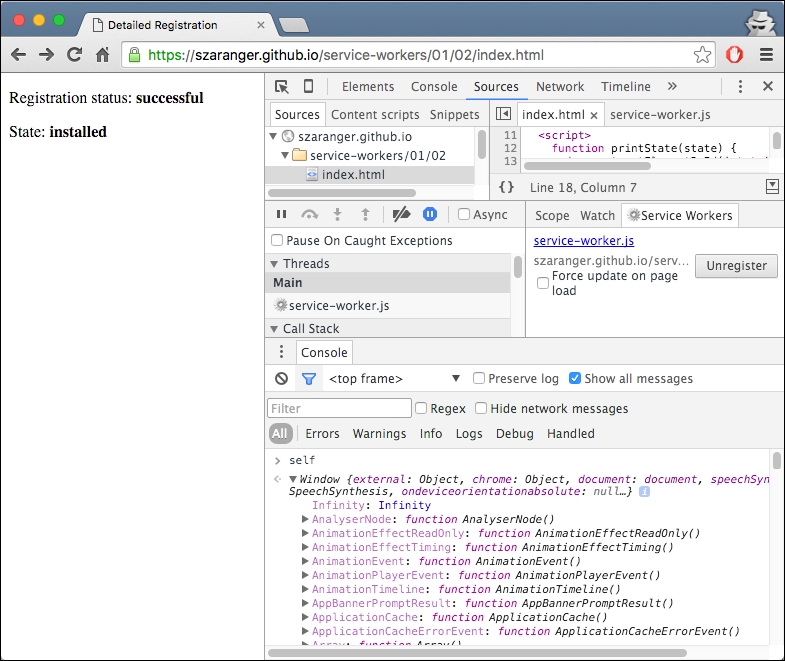The width and height of the screenshot is (785, 661).
Task: Toggle the console filter funnel icon
Action: pos(309,379)
